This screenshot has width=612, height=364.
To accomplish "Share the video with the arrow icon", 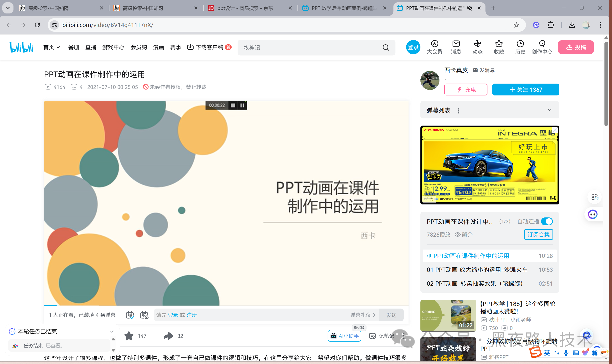I will click(x=169, y=336).
